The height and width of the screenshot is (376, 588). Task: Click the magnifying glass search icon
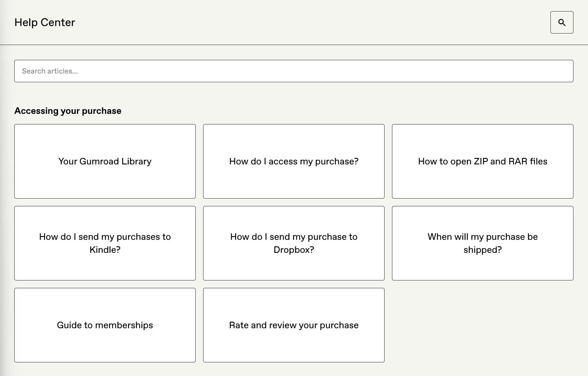pos(562,22)
